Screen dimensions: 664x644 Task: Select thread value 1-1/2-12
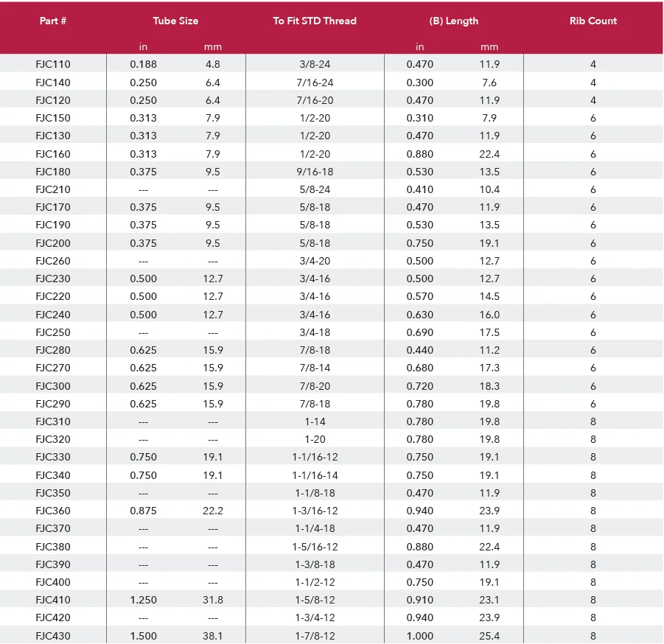(315, 582)
